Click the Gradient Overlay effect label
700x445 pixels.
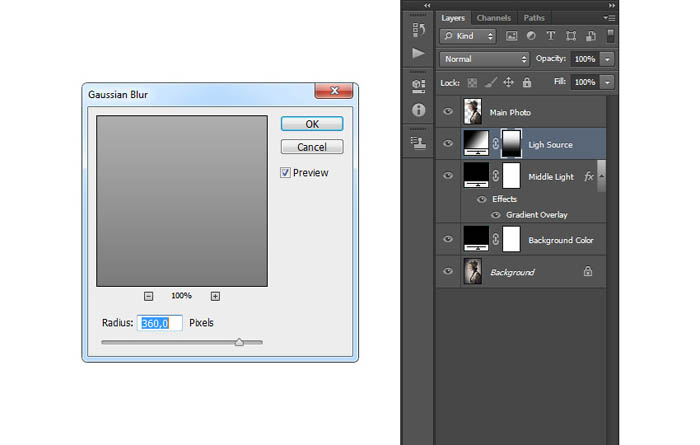[x=537, y=215]
